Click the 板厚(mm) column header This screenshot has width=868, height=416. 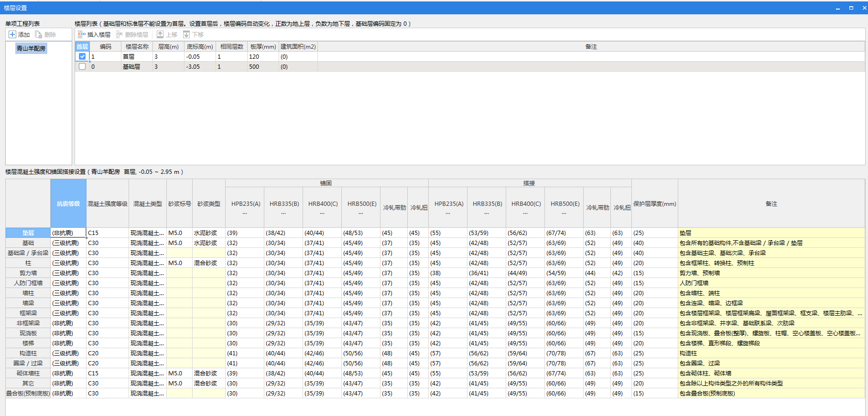[x=263, y=46]
